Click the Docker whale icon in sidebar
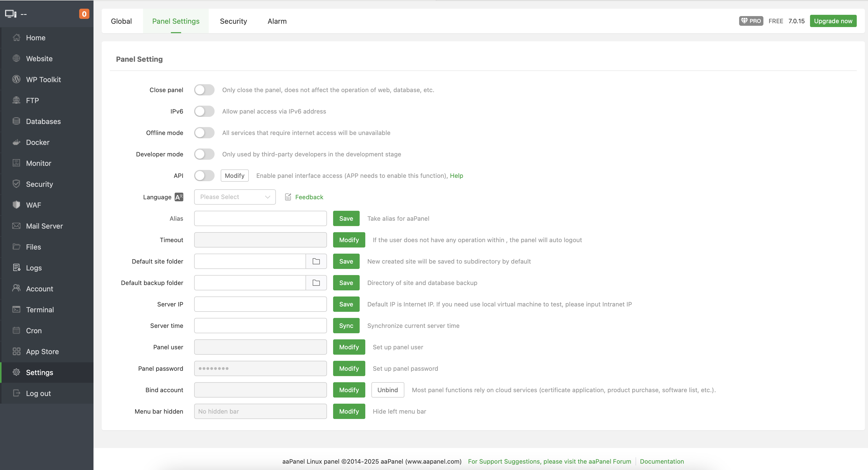The height and width of the screenshot is (470, 868). click(16, 142)
